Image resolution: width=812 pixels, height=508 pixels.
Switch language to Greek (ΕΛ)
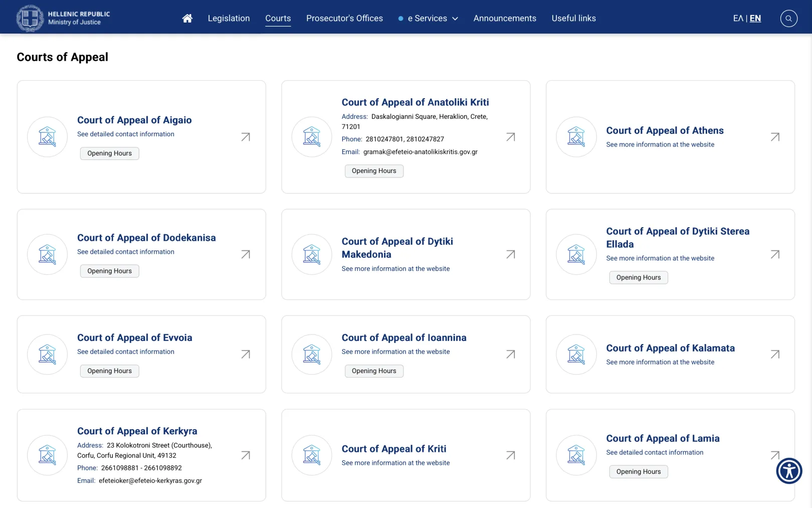(x=738, y=19)
